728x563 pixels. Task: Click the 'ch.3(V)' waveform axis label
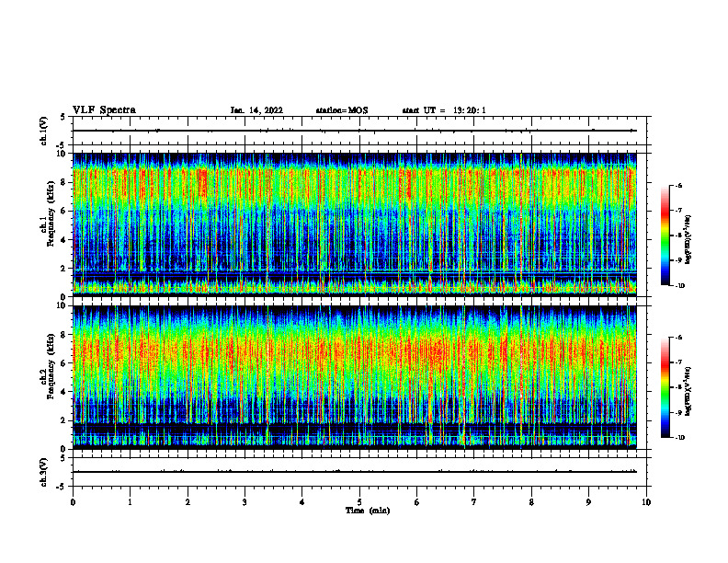(x=43, y=472)
